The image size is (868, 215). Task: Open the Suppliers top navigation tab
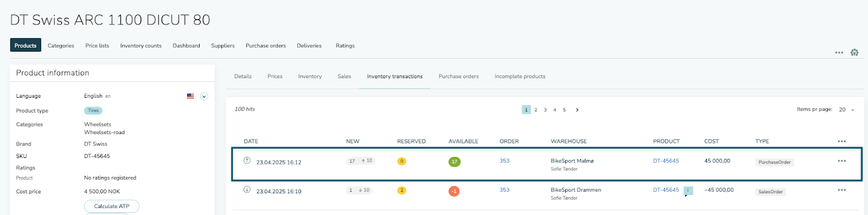point(222,46)
